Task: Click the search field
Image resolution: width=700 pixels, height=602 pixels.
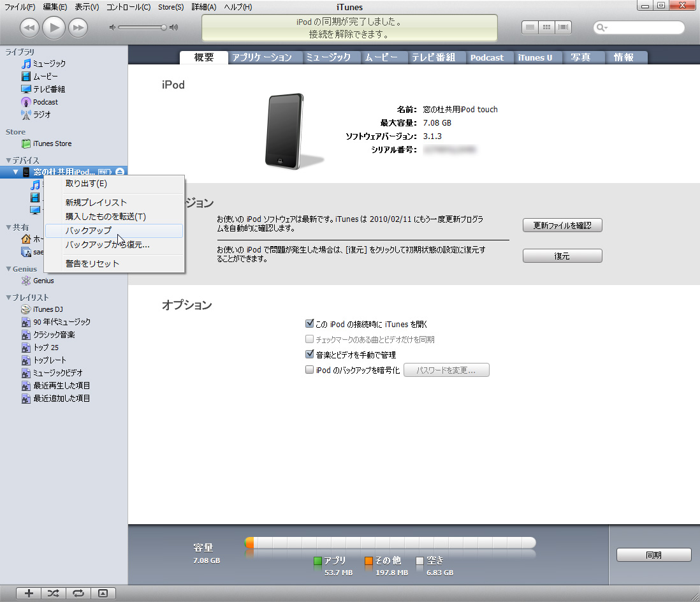Action: point(639,27)
